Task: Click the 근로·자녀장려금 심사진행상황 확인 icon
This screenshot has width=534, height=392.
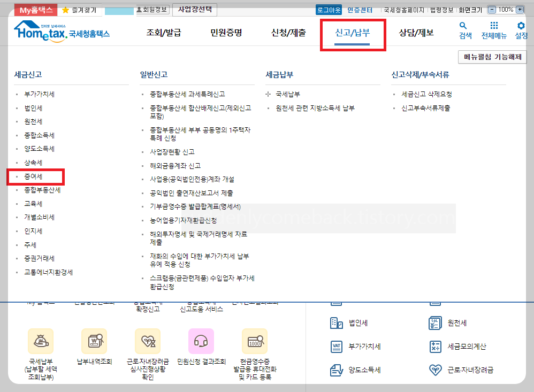Action: (x=147, y=341)
